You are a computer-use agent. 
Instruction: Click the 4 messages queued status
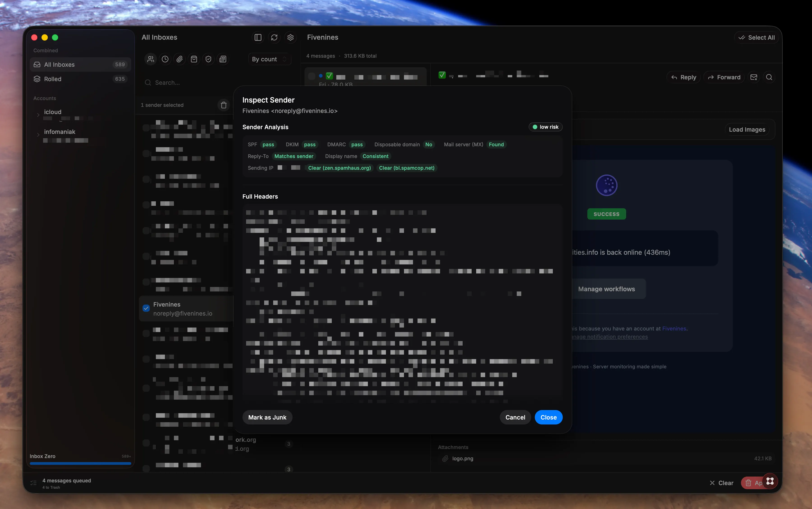click(67, 481)
